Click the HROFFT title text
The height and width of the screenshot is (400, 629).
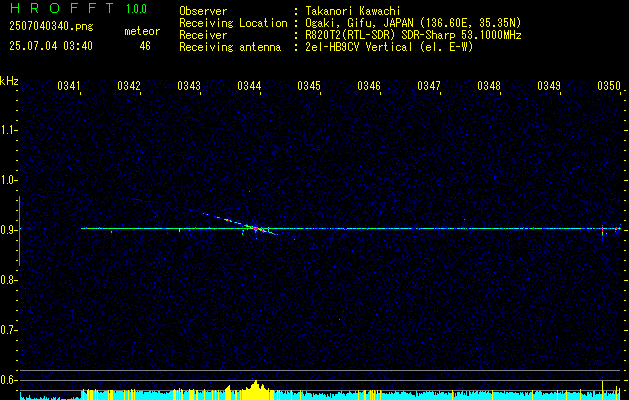click(62, 8)
